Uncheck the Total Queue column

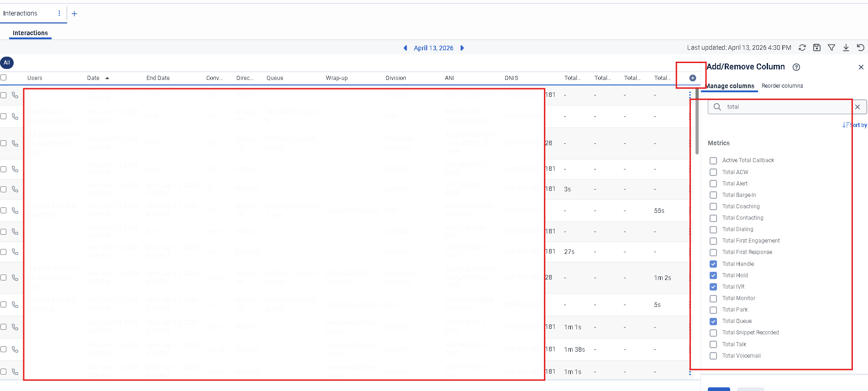click(x=713, y=322)
